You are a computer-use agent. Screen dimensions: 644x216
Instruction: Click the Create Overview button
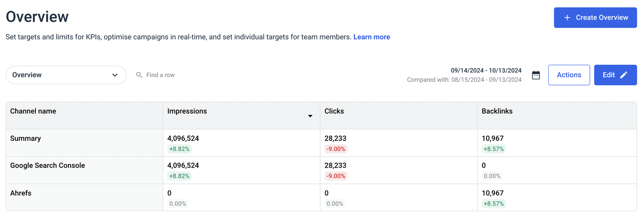[595, 17]
